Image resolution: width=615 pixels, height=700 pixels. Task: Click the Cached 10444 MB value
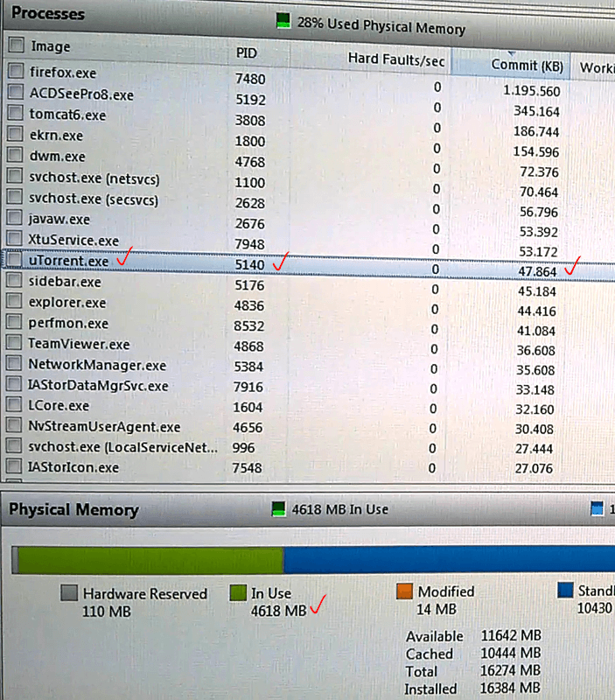click(510, 653)
